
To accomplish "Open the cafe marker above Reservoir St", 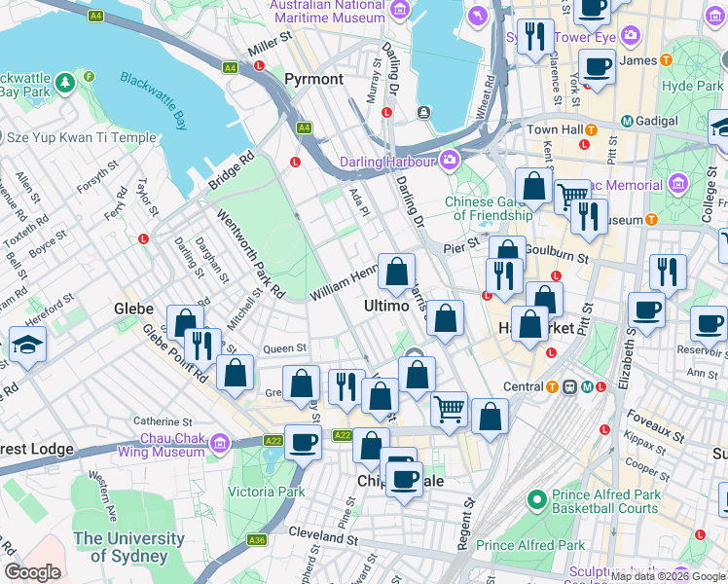I will 709,327.
